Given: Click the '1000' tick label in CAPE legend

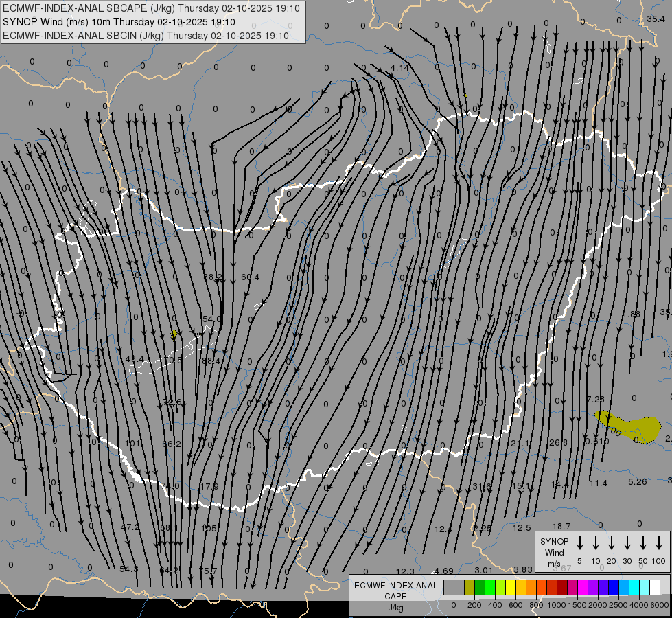Looking at the screenshot, I should tap(556, 605).
